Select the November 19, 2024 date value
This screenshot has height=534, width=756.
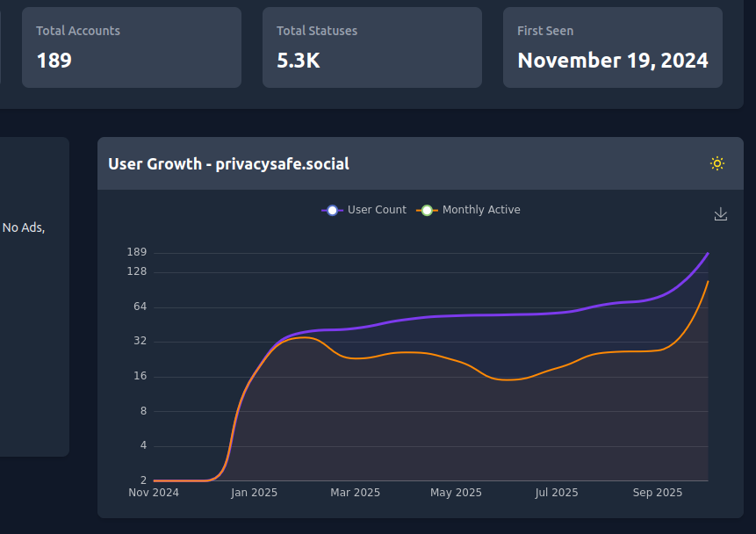coord(612,61)
